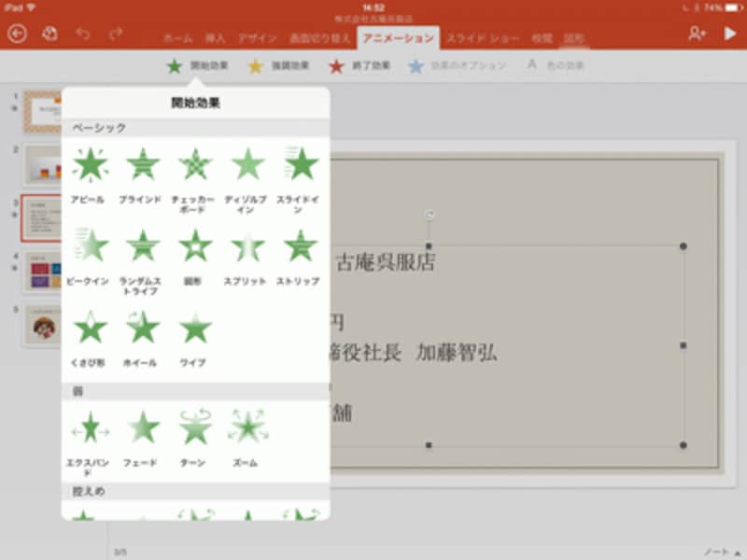Switch to the デザイン tab
The height and width of the screenshot is (560, 747).
(x=258, y=38)
